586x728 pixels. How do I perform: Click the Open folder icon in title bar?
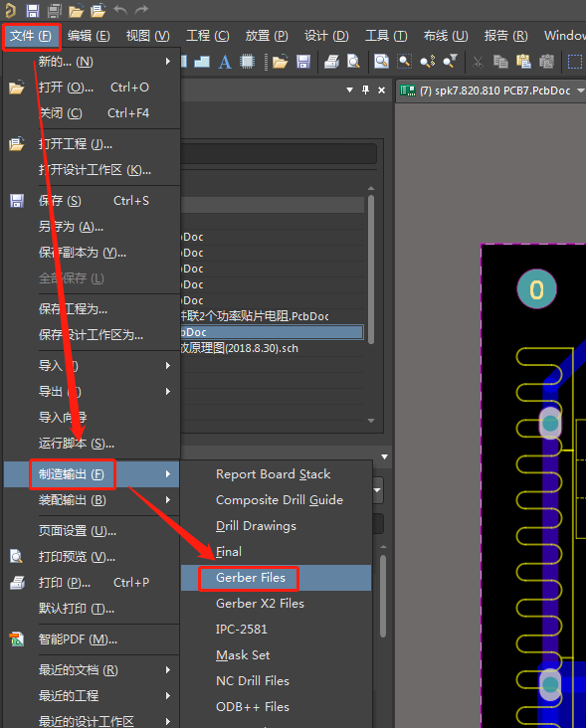[76, 10]
